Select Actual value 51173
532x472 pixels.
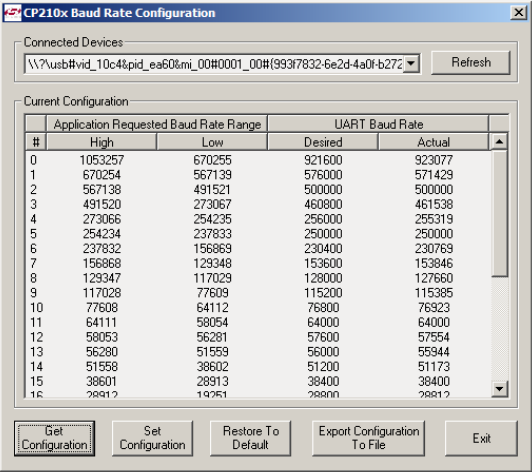(x=434, y=366)
